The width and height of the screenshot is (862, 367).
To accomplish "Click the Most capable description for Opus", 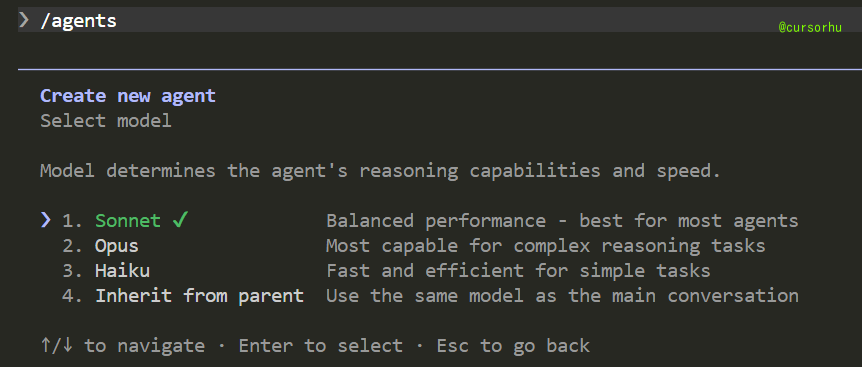I will 545,246.
